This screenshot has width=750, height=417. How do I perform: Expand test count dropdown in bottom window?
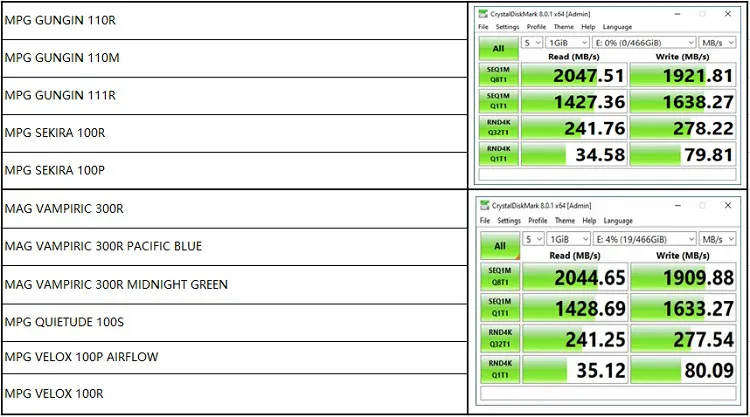[x=533, y=239]
